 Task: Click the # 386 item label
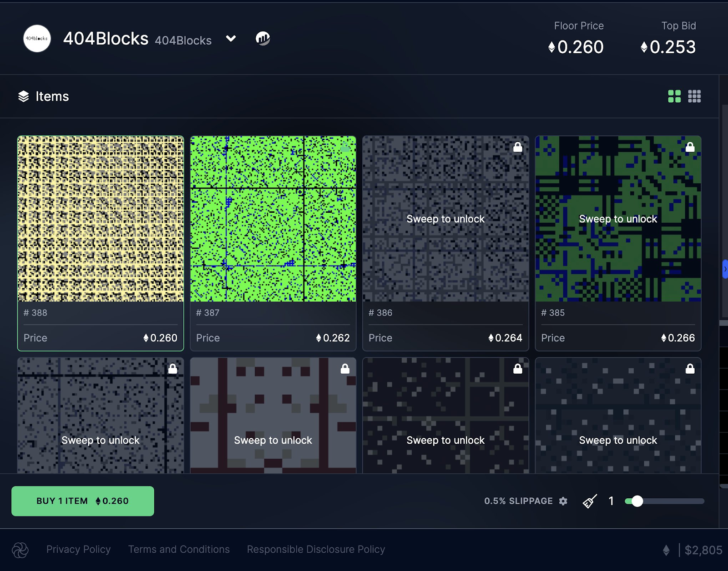click(380, 313)
